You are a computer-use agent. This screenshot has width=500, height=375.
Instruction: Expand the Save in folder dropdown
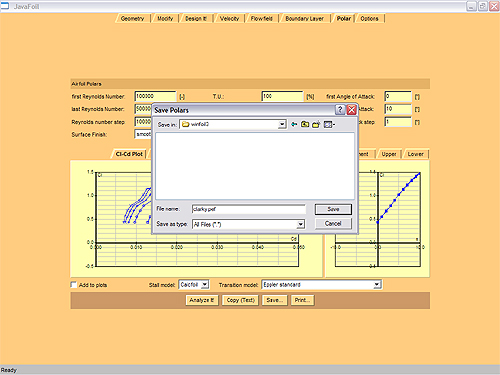(282, 124)
